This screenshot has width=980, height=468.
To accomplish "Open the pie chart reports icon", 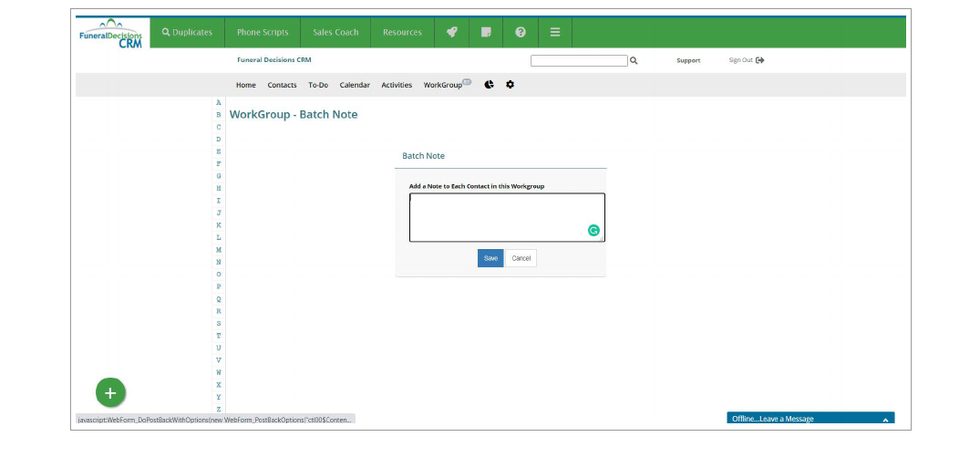I will [x=490, y=85].
